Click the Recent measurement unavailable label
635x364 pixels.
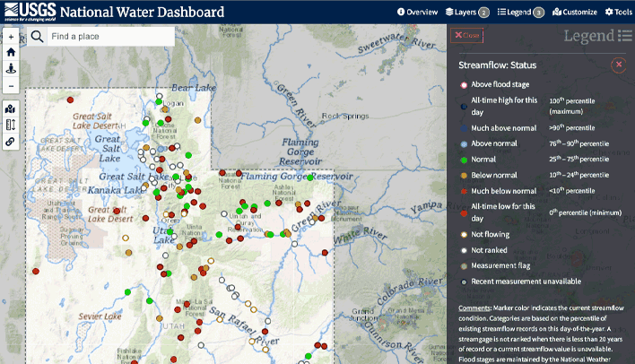click(526, 282)
